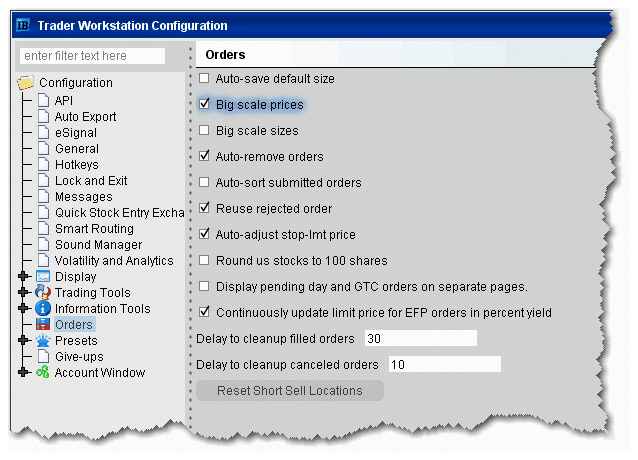Screen dimensions: 638x460
Task: Click the Information Tools info icon
Action: click(x=43, y=308)
